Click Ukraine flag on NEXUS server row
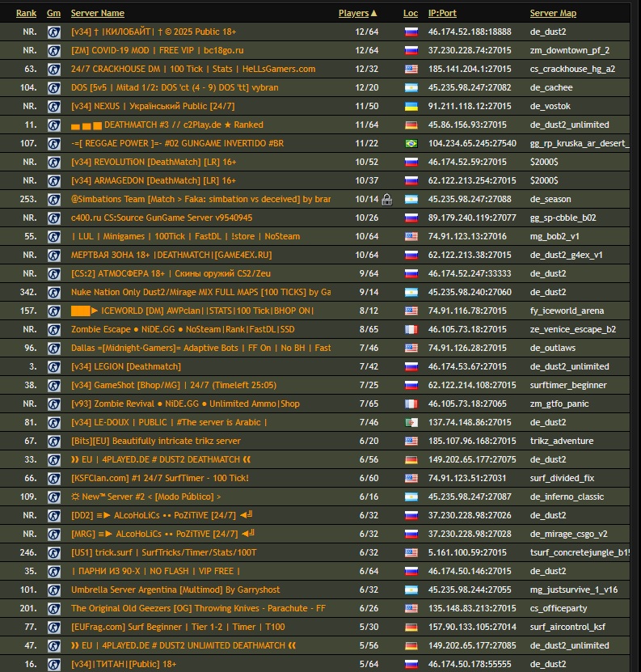The width and height of the screenshot is (641, 672). click(411, 106)
